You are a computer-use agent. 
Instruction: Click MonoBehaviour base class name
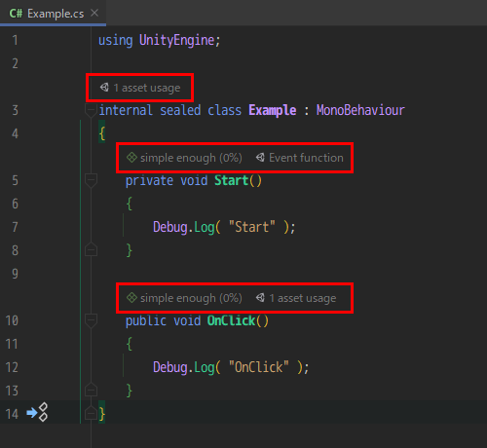click(360, 110)
